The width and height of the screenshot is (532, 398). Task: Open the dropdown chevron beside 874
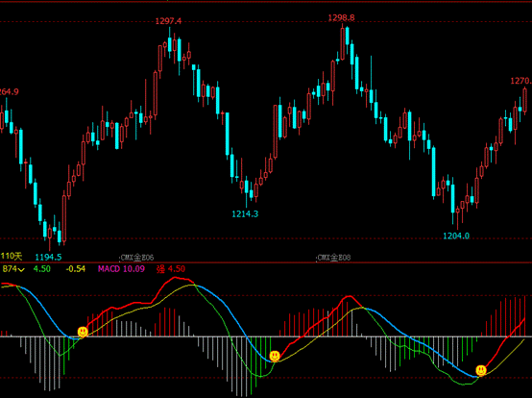[x=21, y=270]
